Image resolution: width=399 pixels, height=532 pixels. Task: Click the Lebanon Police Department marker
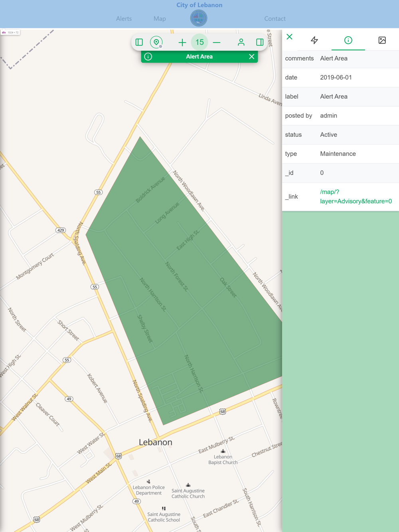click(148, 482)
